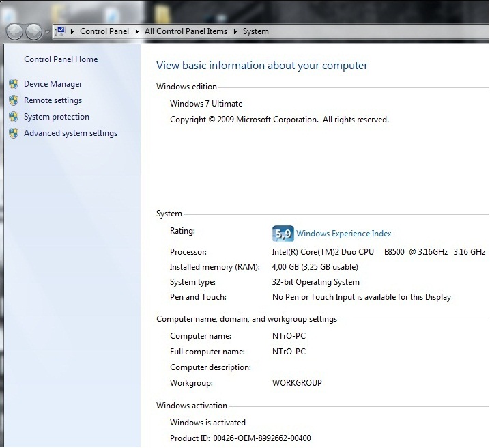
Task: Go forward using the Forward arrow button
Action: point(33,31)
